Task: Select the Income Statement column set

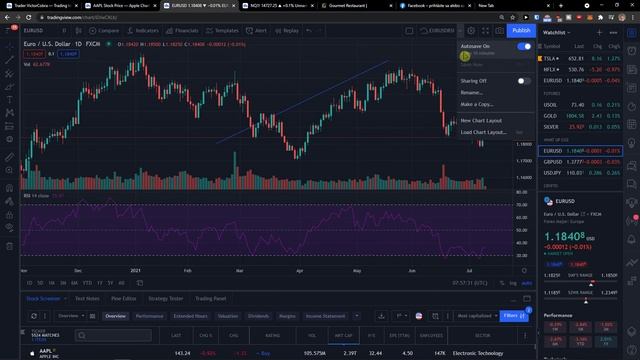Action: click(325, 316)
